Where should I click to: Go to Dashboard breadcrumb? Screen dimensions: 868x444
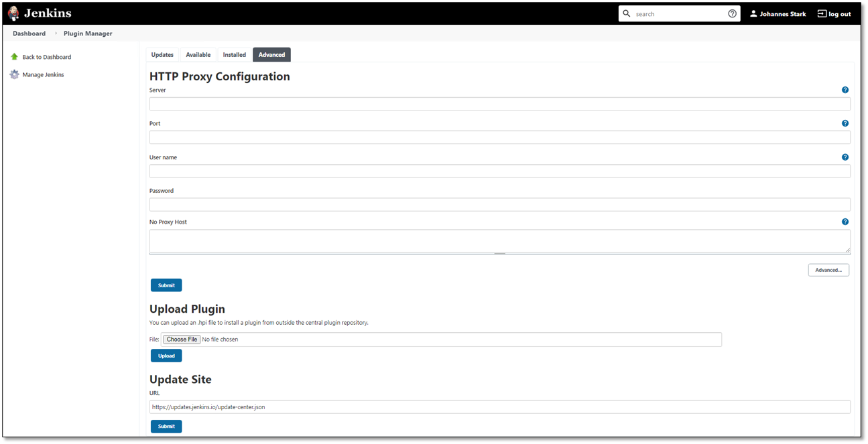click(x=29, y=33)
